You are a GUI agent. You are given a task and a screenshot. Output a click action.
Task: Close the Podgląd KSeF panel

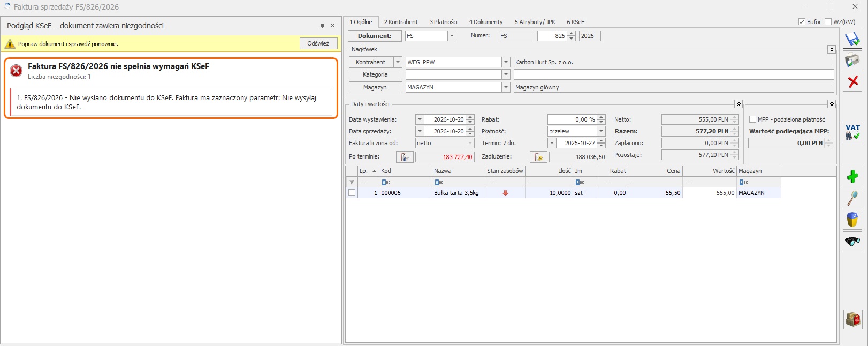pos(332,26)
